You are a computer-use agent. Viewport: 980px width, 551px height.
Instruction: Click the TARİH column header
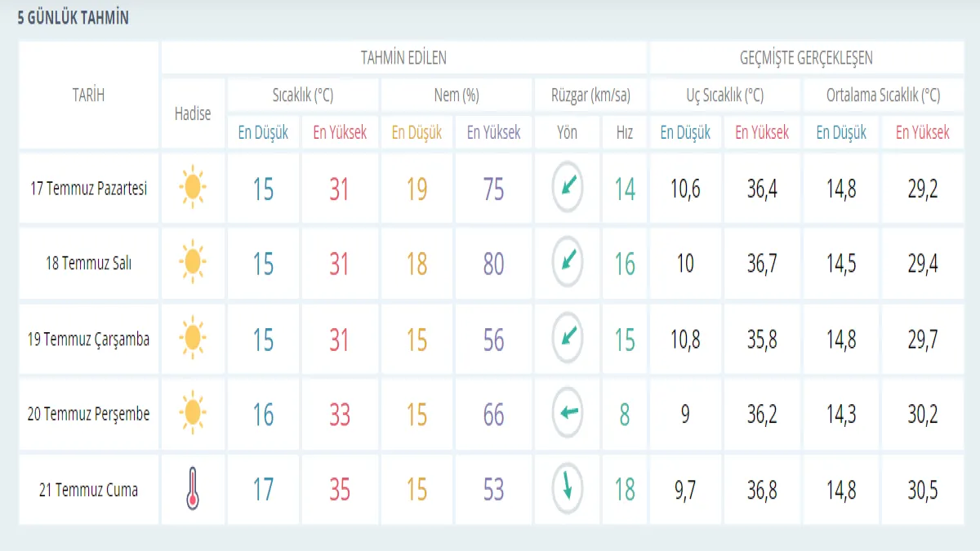coord(88,96)
